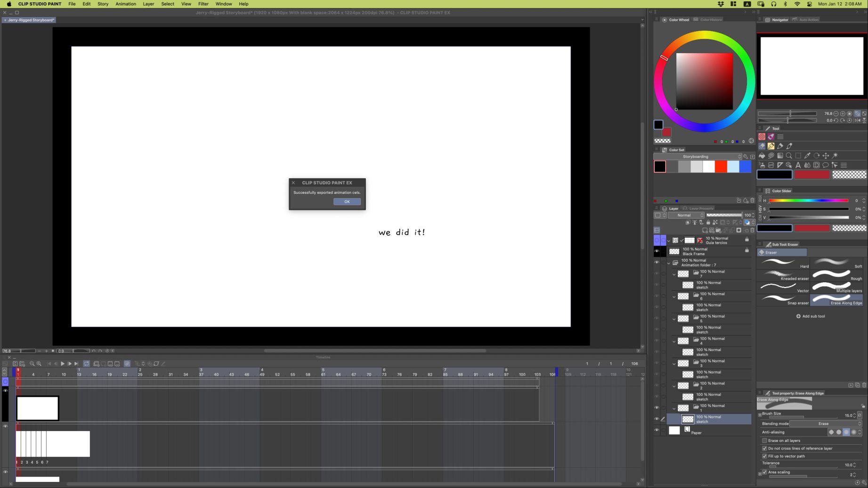The image size is (868, 488).
Task: Open the Storyboarding color set dropdown
Action: tap(698, 157)
